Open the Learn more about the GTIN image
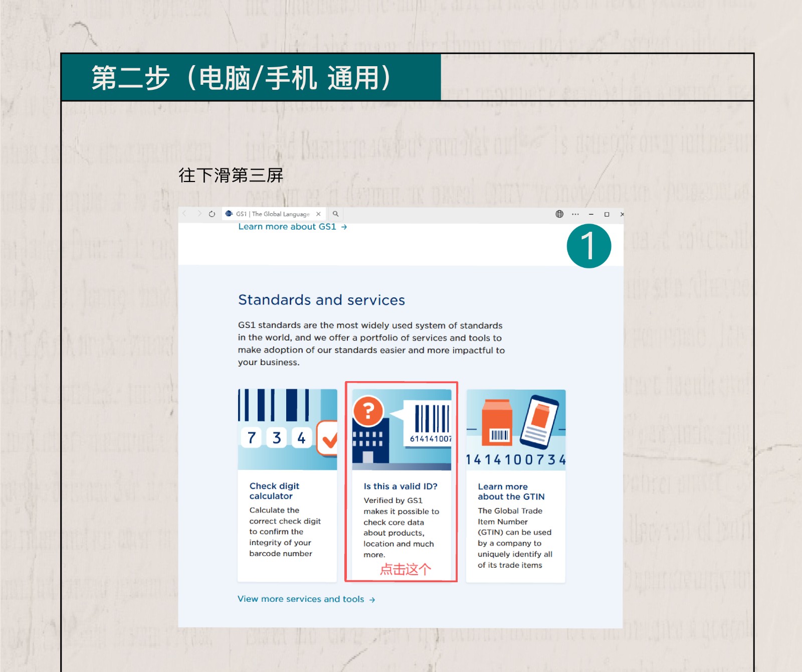802x672 pixels. tap(516, 430)
